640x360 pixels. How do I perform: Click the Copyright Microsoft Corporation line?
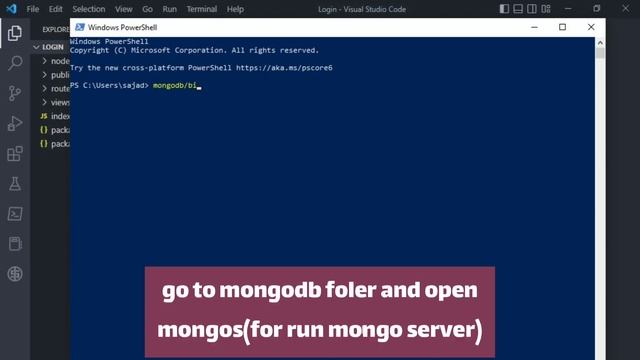(x=194, y=50)
